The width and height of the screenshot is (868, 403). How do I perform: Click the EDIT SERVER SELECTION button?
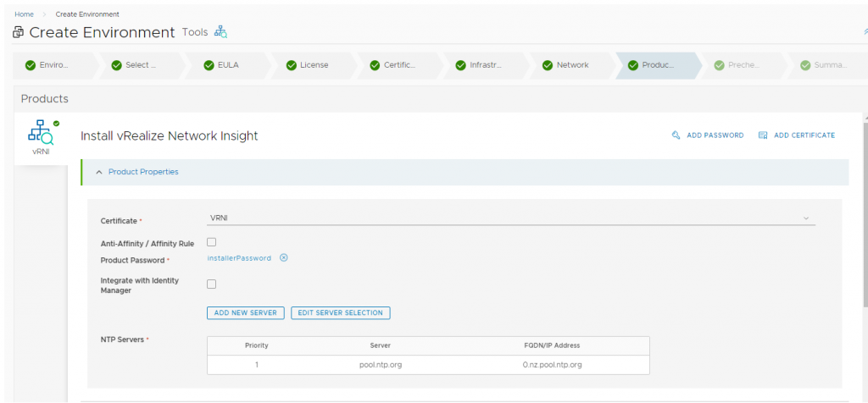tap(341, 313)
